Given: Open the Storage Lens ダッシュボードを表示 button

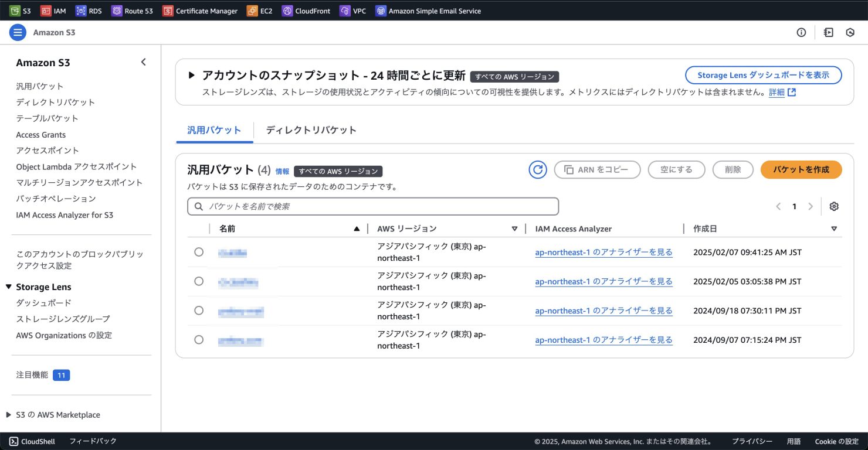Looking at the screenshot, I should 763,75.
